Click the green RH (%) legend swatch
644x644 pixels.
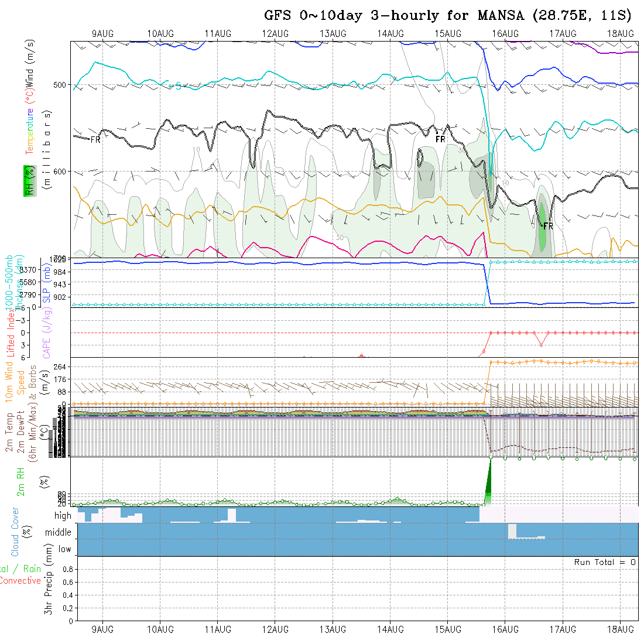click(30, 181)
